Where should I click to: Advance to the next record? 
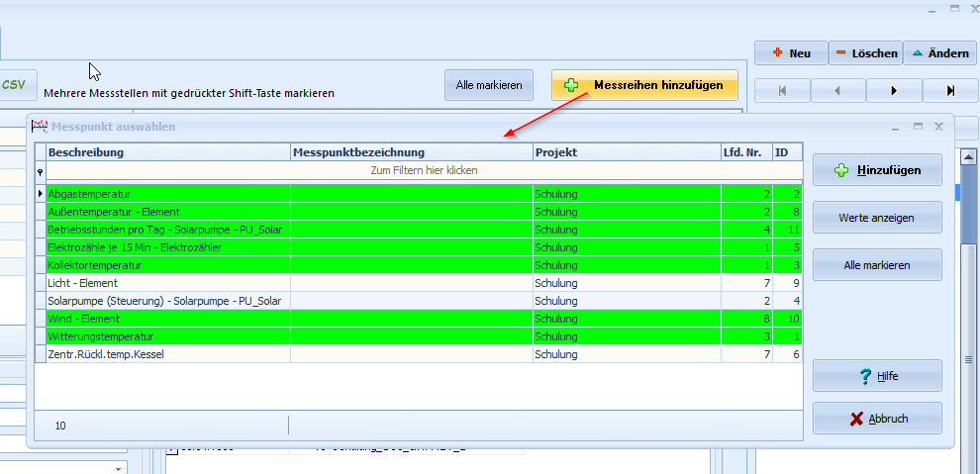(x=894, y=91)
